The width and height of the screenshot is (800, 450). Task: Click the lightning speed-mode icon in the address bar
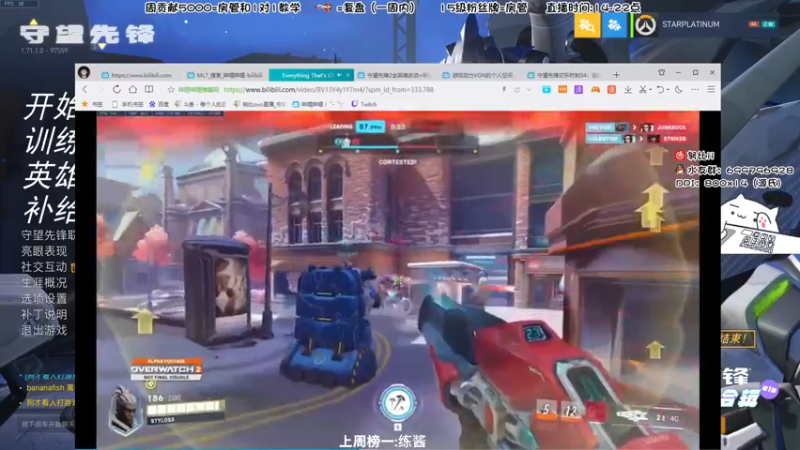[x=504, y=89]
